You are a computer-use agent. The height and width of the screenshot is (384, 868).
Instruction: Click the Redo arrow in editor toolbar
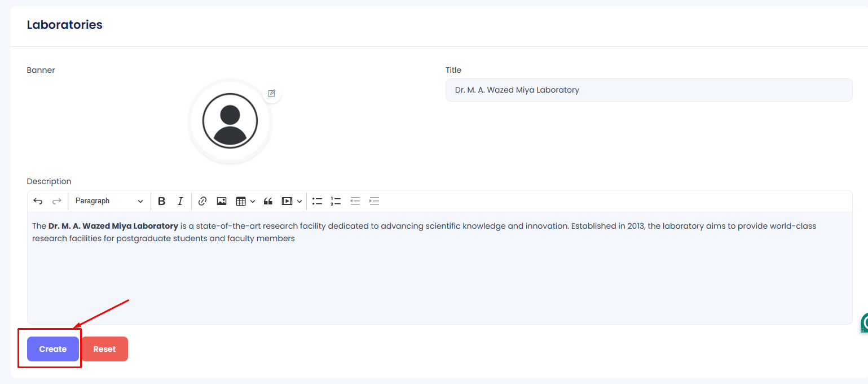click(x=57, y=201)
